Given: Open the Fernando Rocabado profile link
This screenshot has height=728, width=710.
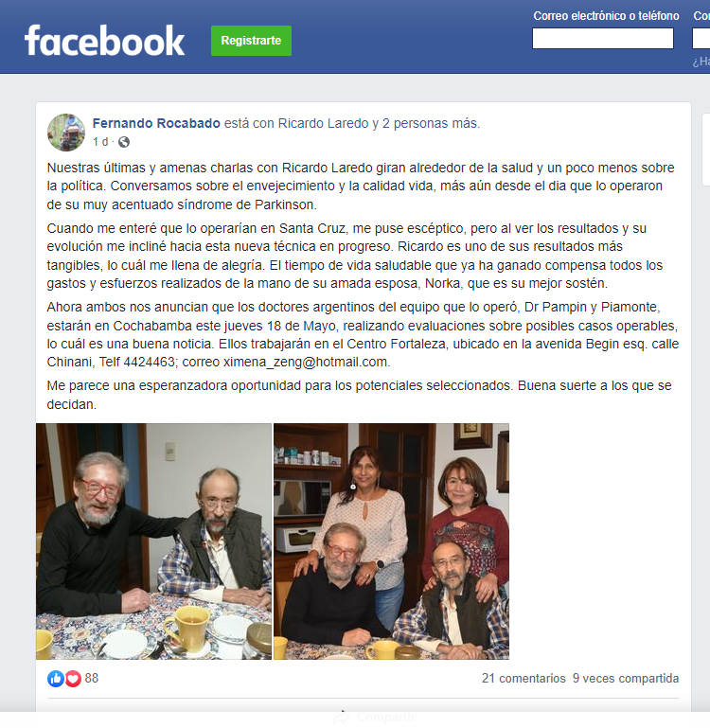Looking at the screenshot, I should pyautogui.click(x=156, y=123).
